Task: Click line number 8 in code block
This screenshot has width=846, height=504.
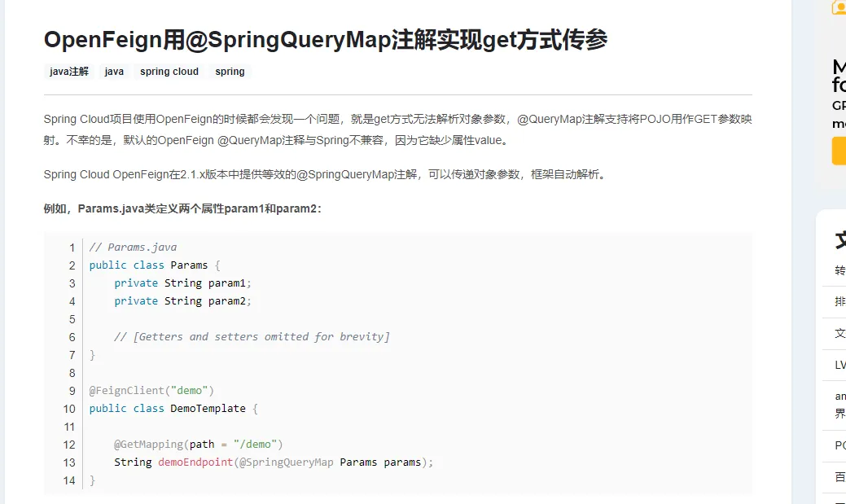Action: [72, 373]
